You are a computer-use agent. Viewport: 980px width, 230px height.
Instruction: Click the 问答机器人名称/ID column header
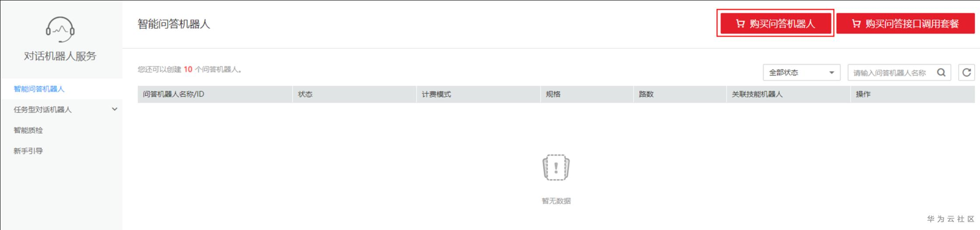[x=174, y=94]
